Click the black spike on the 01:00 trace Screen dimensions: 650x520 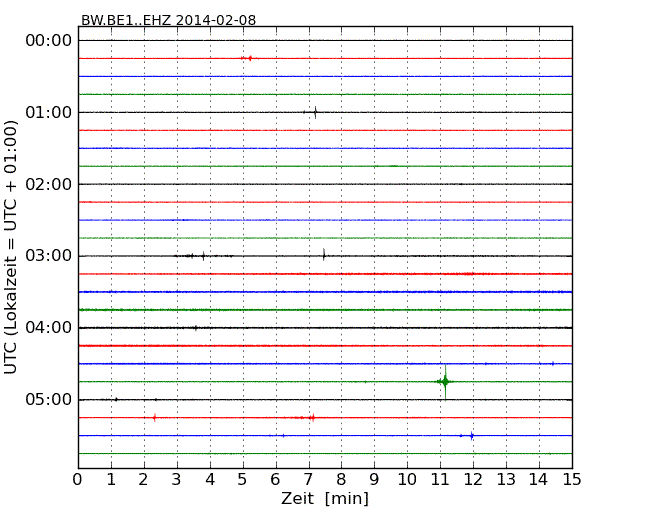315,112
